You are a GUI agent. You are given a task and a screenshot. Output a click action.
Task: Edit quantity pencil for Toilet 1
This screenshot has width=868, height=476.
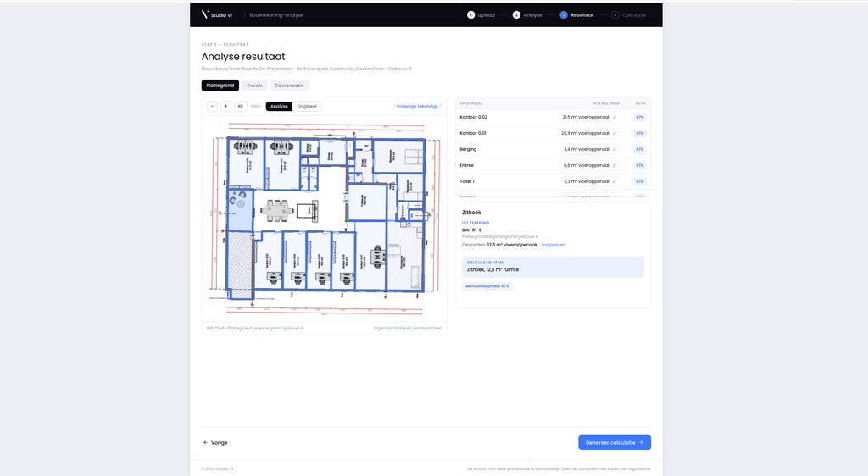(x=615, y=181)
